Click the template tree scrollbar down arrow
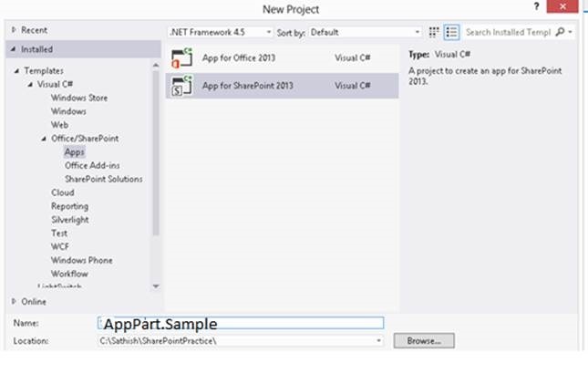 click(x=156, y=286)
